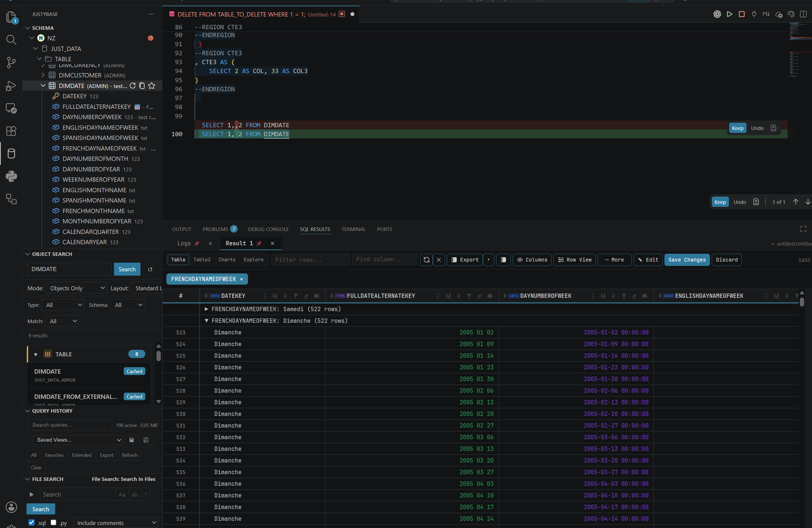Go to next change arrow down
The height and width of the screenshot is (528, 812).
[808, 202]
